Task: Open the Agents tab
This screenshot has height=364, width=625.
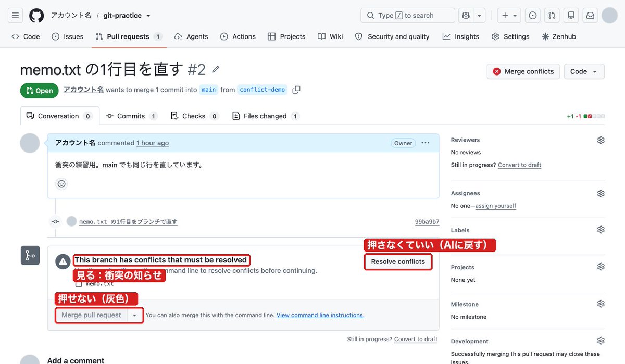Action: 191,36
